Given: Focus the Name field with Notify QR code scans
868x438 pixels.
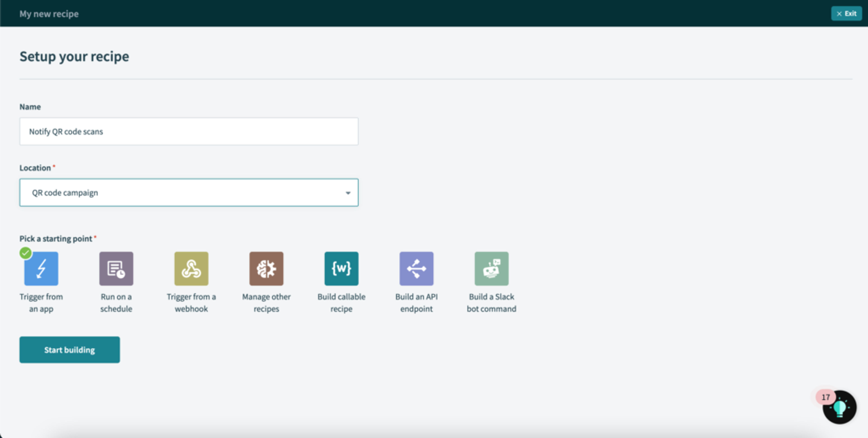Looking at the screenshot, I should point(189,131).
